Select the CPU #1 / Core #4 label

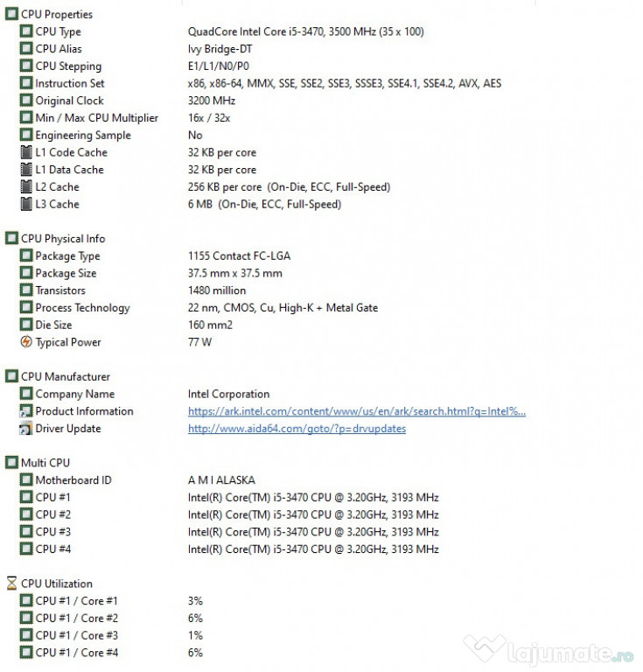pyautogui.click(x=77, y=653)
